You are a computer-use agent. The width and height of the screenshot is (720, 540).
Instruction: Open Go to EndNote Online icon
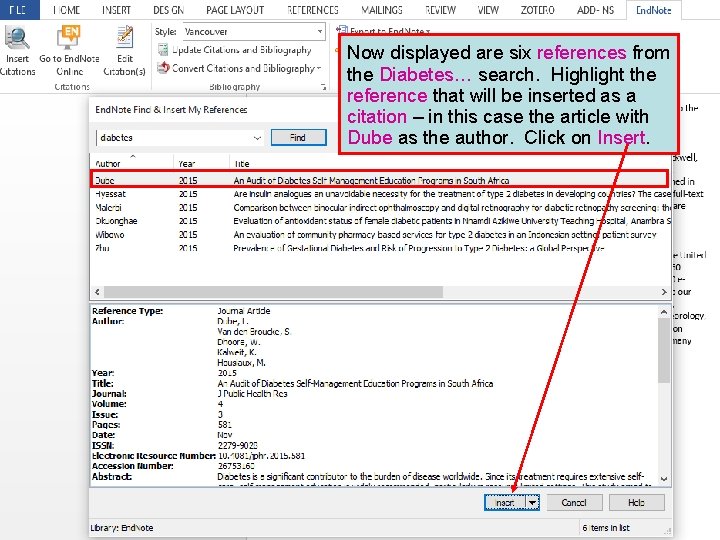(69, 38)
